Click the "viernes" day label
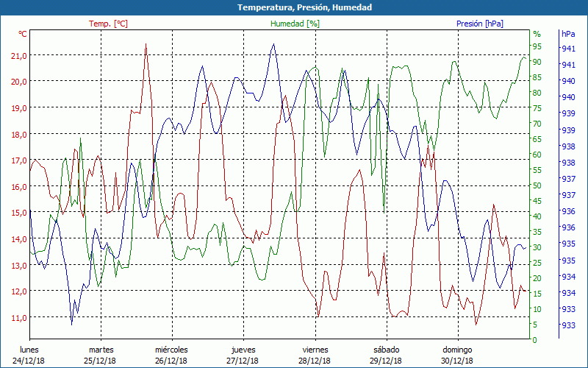Image resolution: width=588 pixels, height=368 pixels. (x=315, y=350)
